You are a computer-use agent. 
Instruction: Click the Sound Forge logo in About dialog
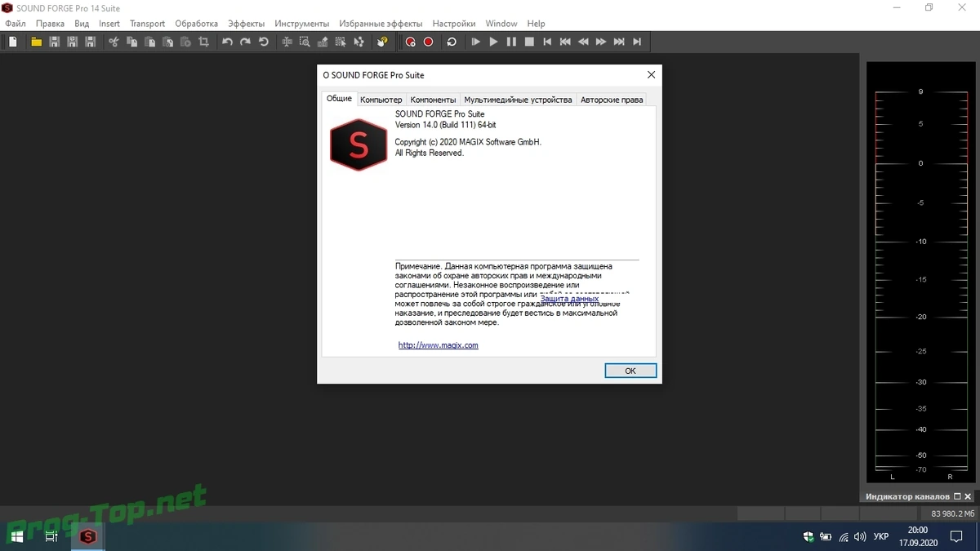(x=358, y=144)
